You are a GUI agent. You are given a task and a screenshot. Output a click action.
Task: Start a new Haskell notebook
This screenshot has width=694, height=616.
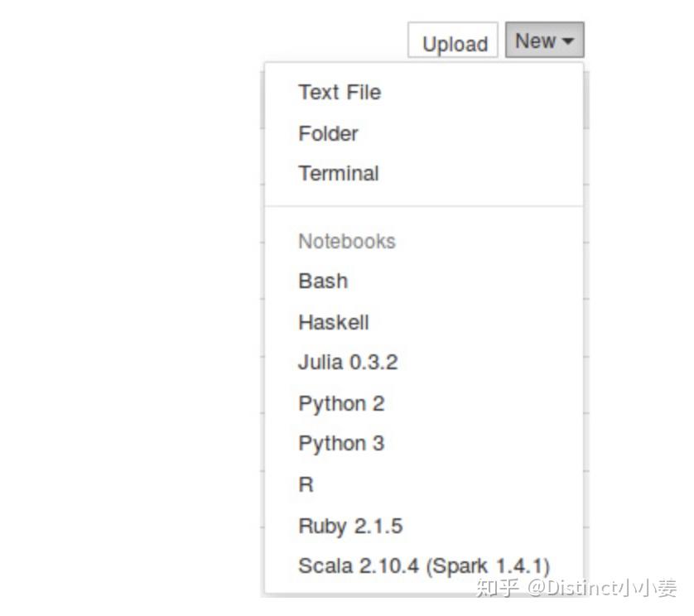pyautogui.click(x=333, y=322)
